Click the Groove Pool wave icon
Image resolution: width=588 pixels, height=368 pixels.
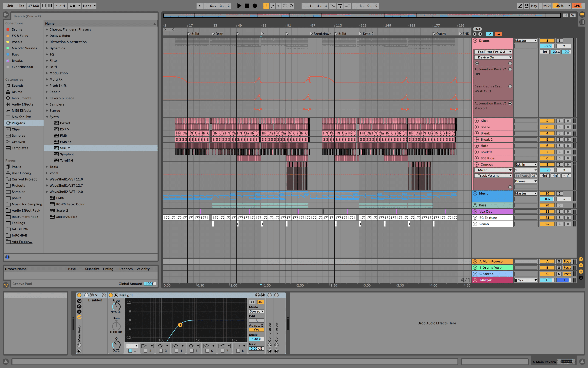[6, 285]
